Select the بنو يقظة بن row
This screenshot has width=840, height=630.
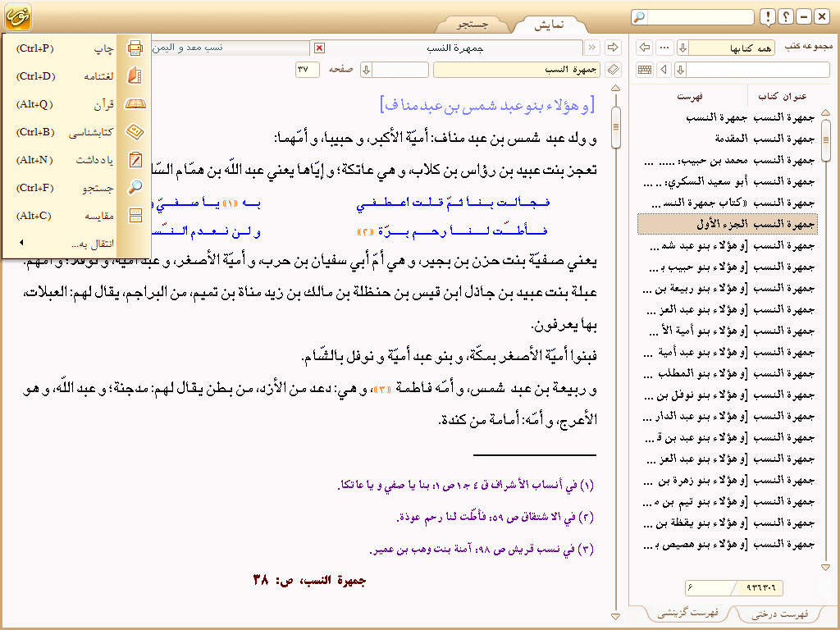(728, 523)
